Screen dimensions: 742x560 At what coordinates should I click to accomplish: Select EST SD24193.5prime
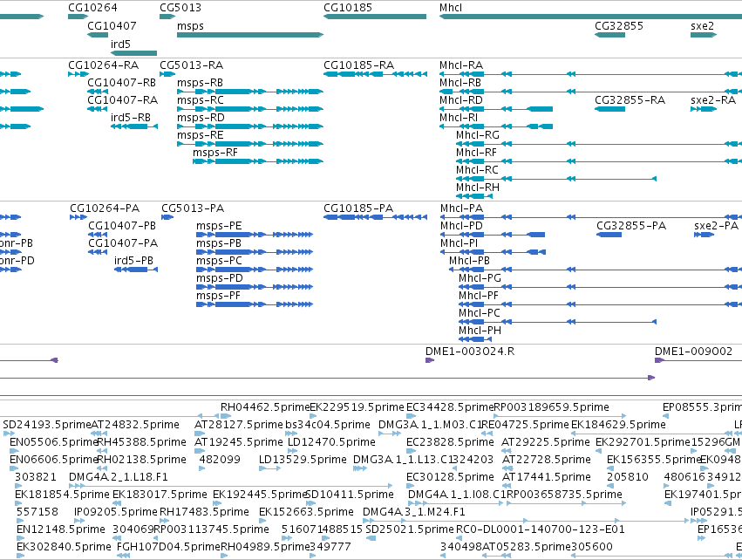(9, 434)
